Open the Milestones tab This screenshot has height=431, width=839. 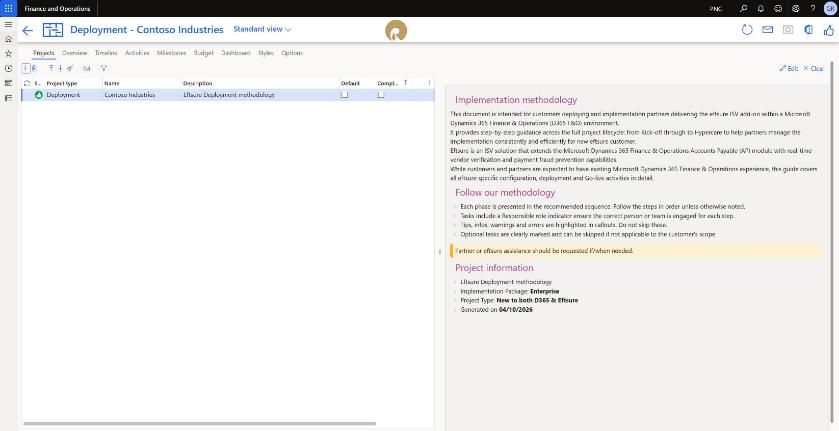[x=171, y=53]
